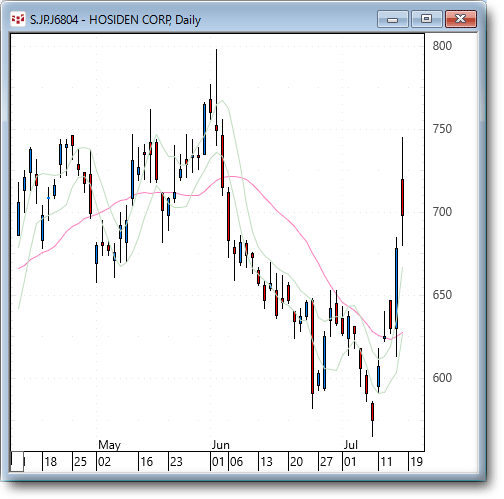Click the 600 price axis label
The height and width of the screenshot is (499, 504).
(x=442, y=378)
